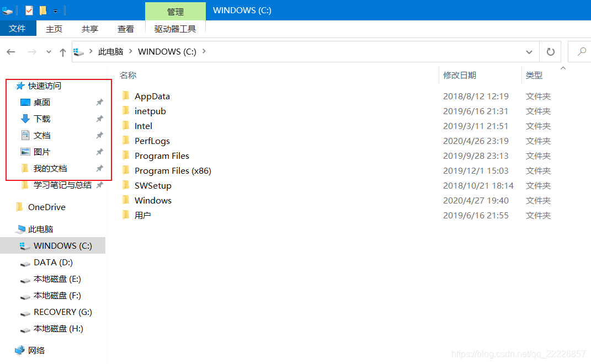Select 此电脑 in the navigation pane

click(x=40, y=229)
